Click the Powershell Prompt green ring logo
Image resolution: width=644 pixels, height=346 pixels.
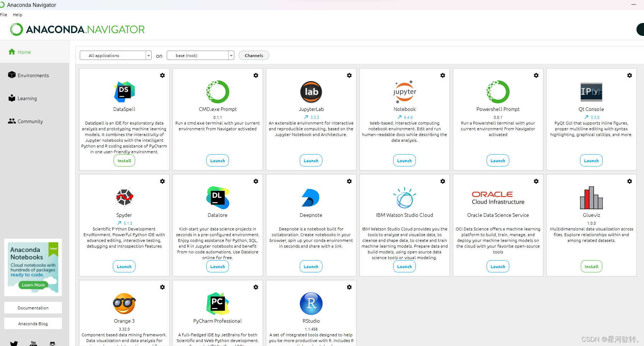(x=498, y=92)
